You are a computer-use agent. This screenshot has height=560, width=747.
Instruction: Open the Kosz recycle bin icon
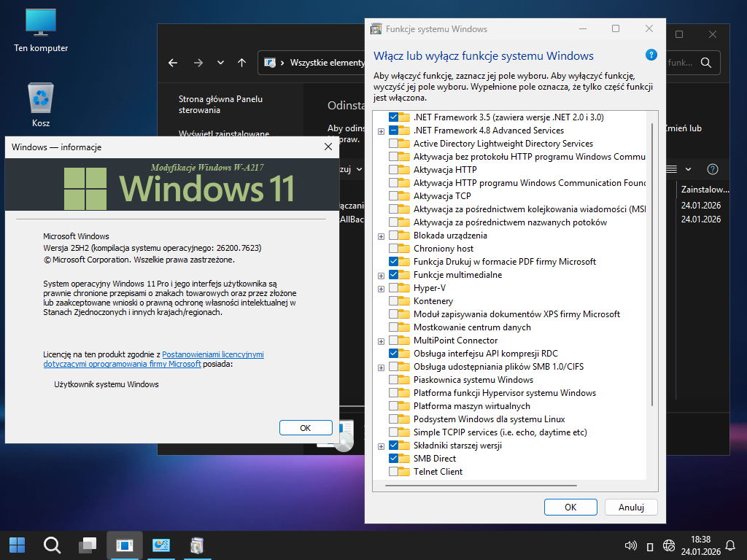(x=41, y=99)
